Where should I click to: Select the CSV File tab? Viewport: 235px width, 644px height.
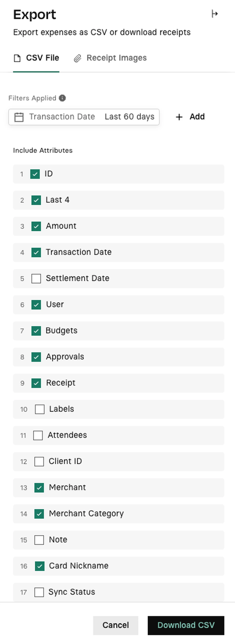coord(36,58)
